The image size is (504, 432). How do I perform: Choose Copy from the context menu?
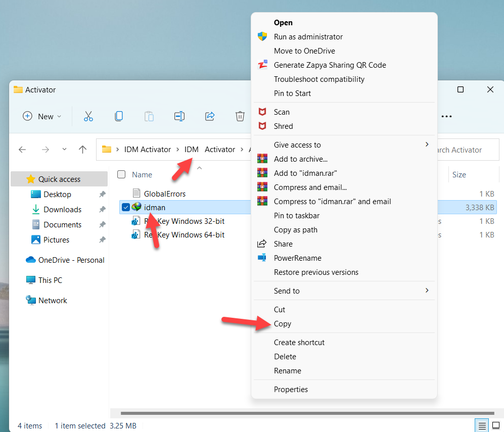click(x=283, y=324)
